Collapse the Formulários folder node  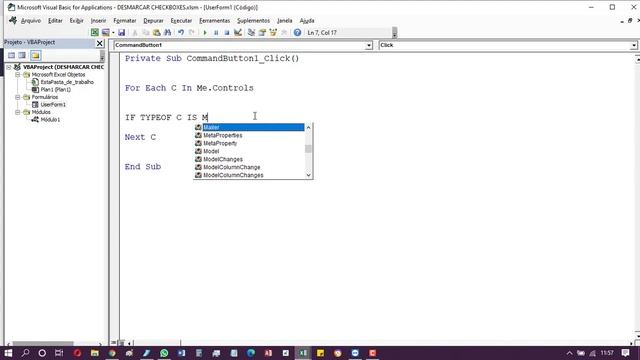[18, 97]
